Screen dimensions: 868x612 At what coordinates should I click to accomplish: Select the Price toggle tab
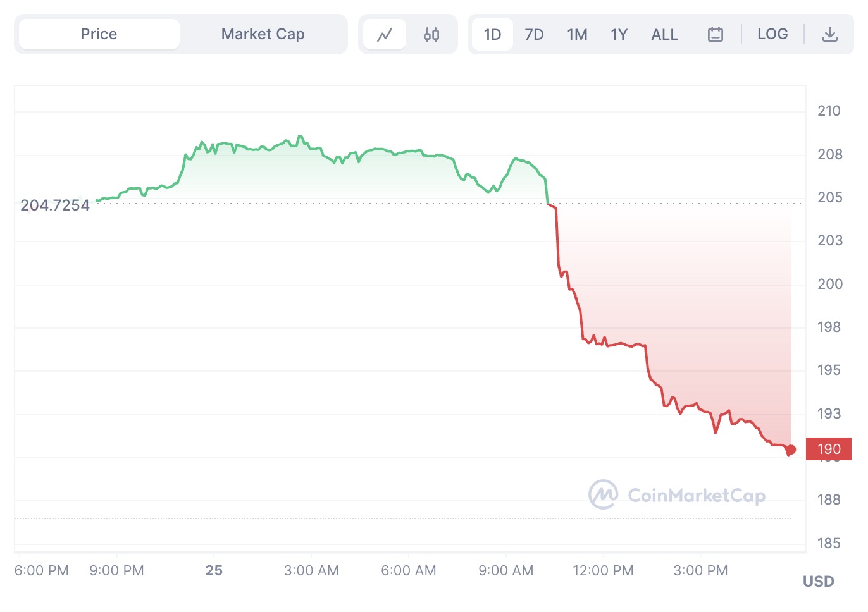[99, 34]
